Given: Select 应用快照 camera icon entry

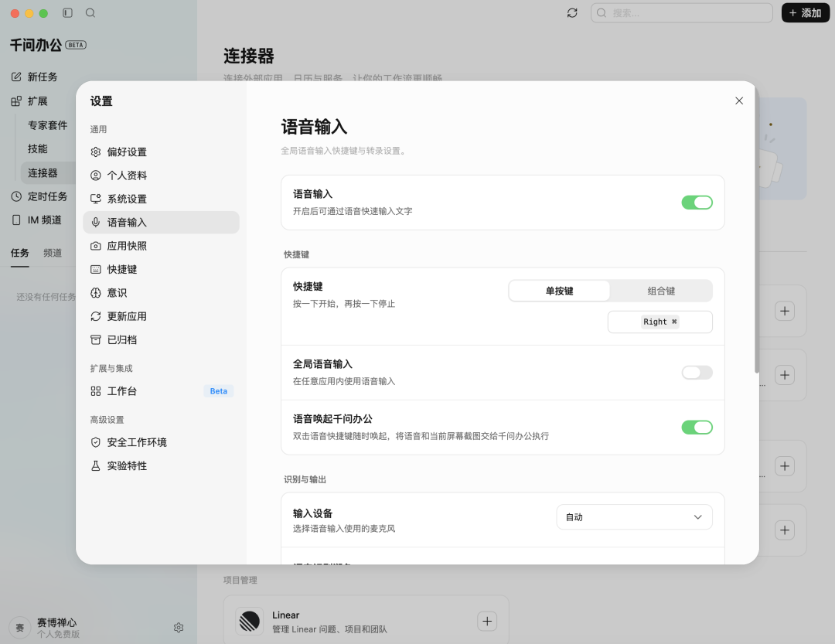Looking at the screenshot, I should pyautogui.click(x=161, y=246).
